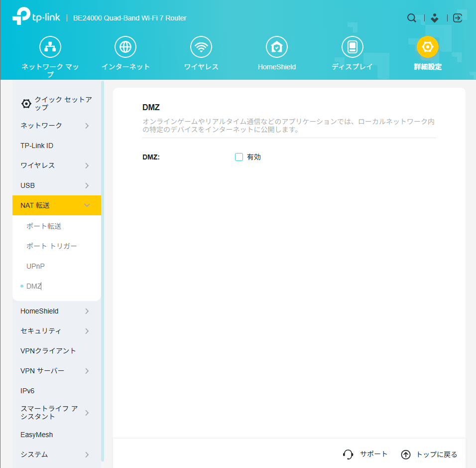Click the トップに戻る link text
The width and height of the screenshot is (476, 468).
click(437, 455)
